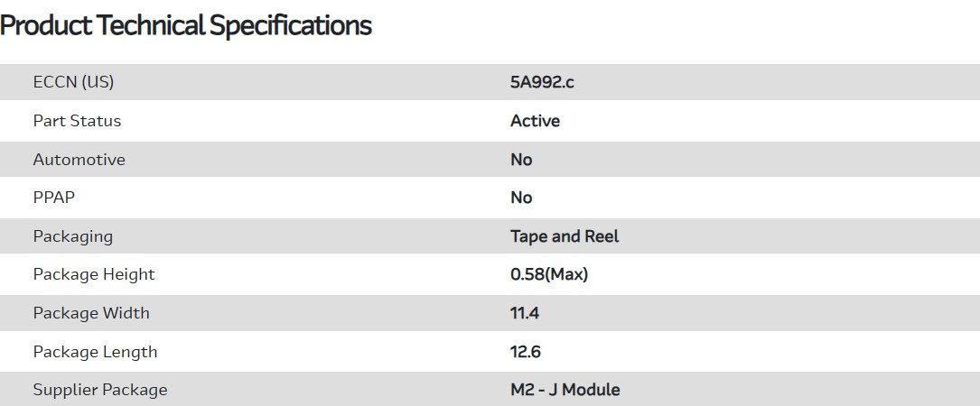
Task: Click the Package Width label
Action: (91, 313)
